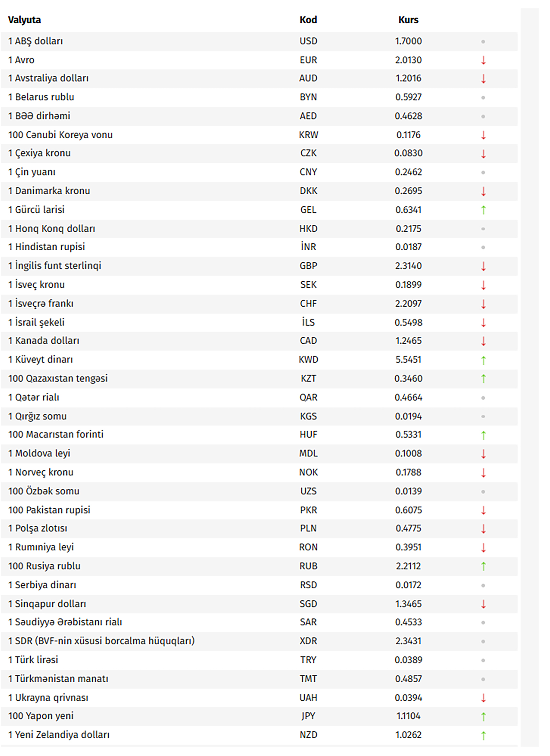Select the 1 ABŞ dolları currency name
The image size is (550, 756).
(35, 41)
